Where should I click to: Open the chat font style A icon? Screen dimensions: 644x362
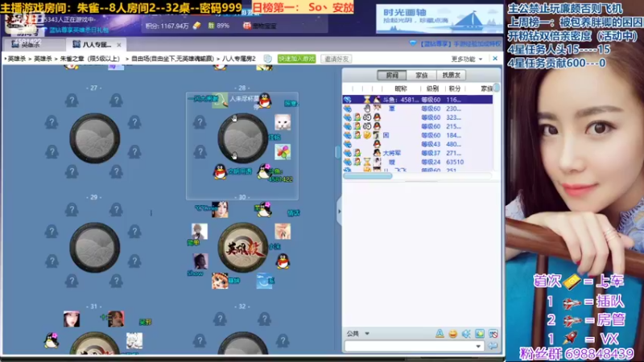440,334
